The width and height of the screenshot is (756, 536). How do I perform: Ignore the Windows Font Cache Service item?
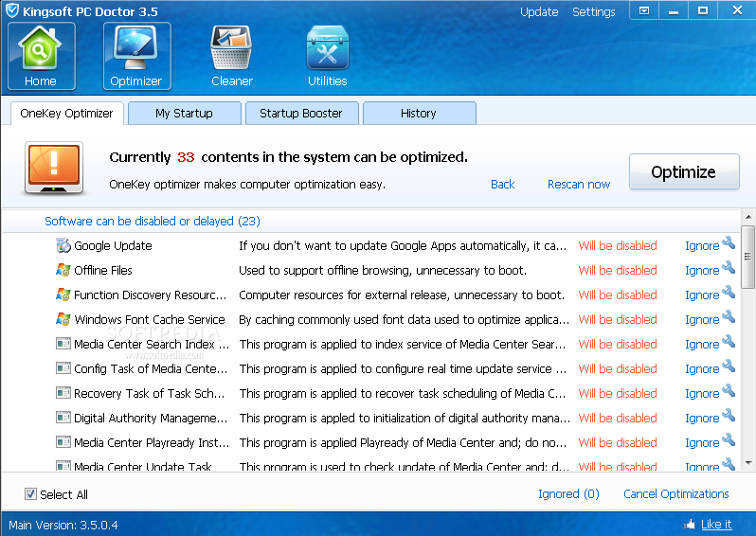[702, 319]
